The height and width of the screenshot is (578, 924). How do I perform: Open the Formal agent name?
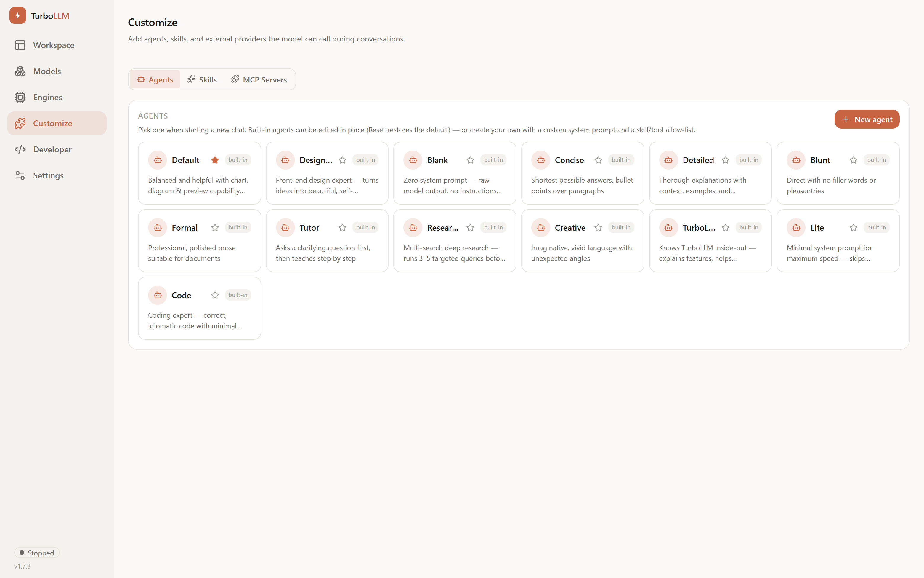coord(185,228)
